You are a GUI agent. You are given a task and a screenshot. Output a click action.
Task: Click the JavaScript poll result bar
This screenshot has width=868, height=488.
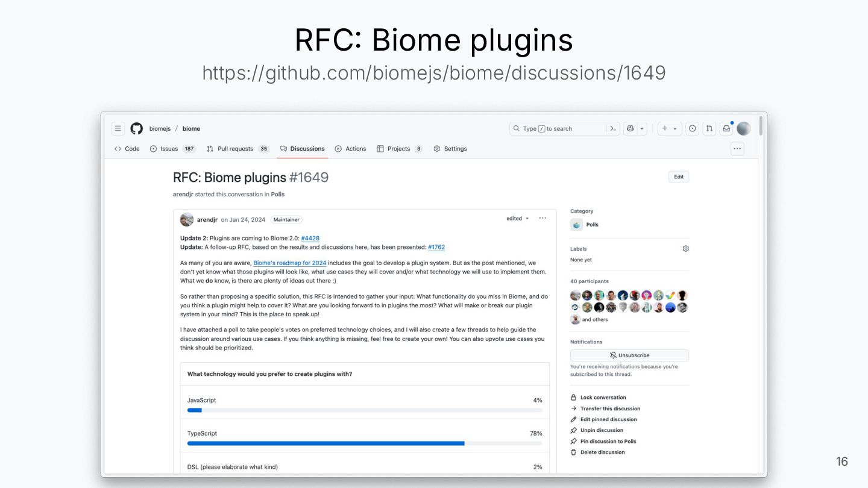(x=365, y=410)
